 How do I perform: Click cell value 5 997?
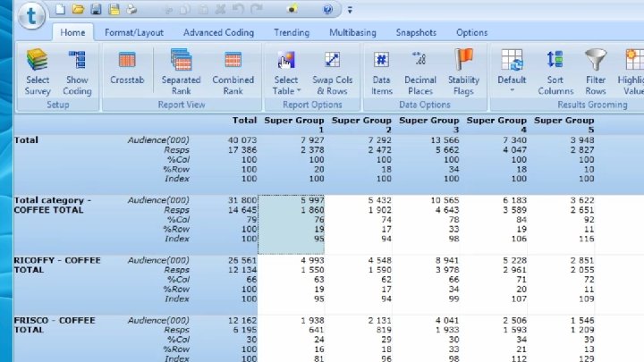pyautogui.click(x=312, y=200)
